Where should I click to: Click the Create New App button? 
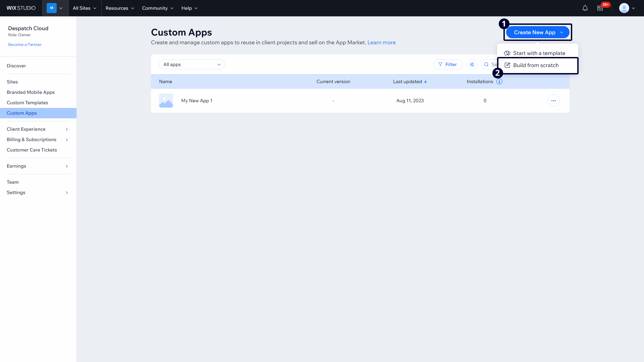pyautogui.click(x=535, y=33)
